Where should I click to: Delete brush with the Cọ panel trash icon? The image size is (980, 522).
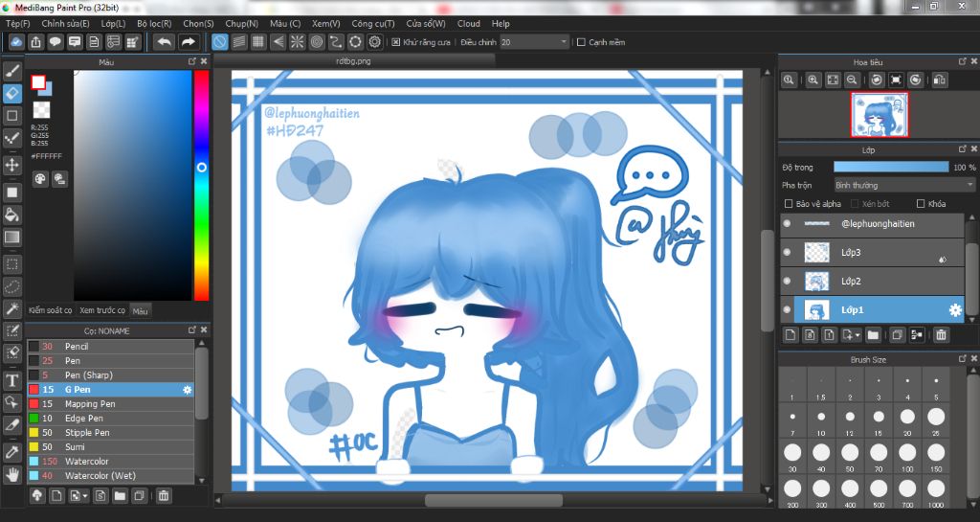pyautogui.click(x=163, y=496)
